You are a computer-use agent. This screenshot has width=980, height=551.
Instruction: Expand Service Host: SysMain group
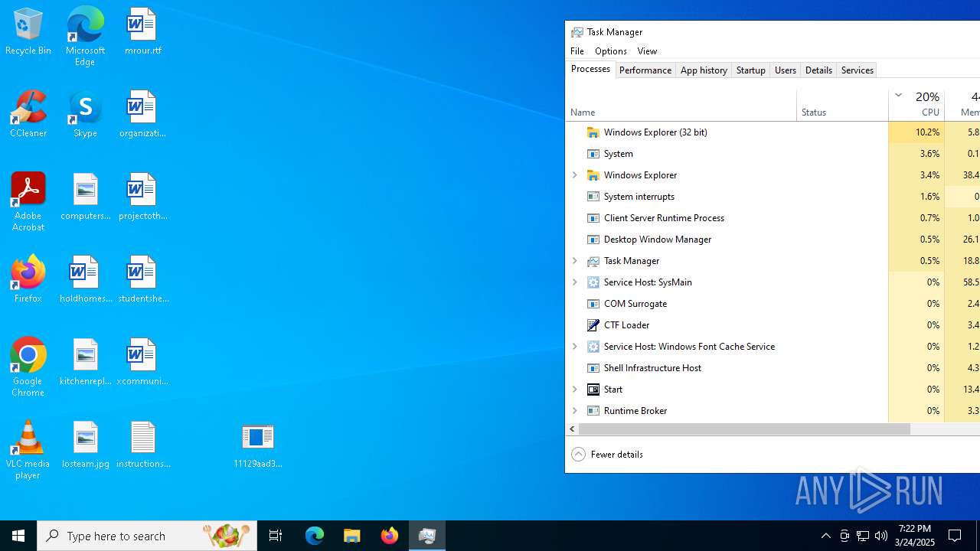[575, 282]
